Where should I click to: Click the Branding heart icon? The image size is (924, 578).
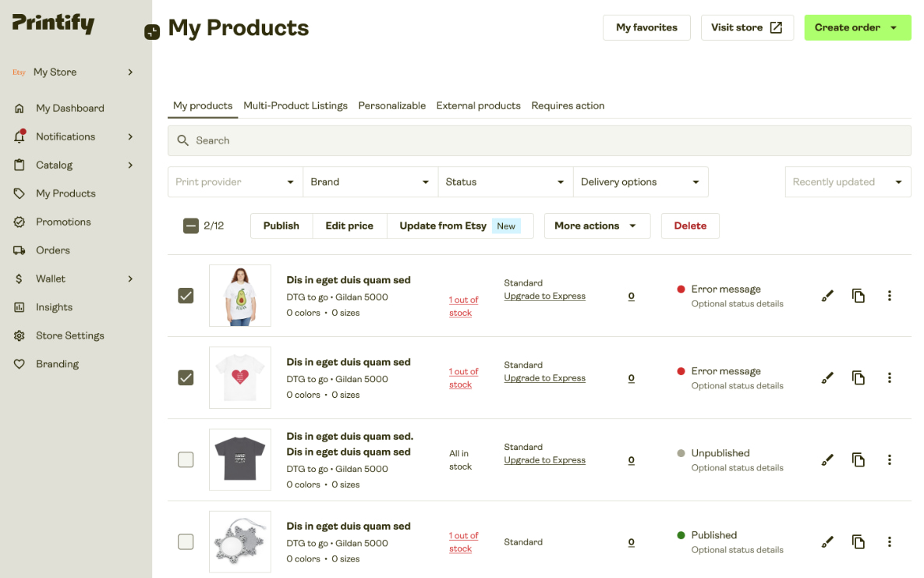[19, 364]
